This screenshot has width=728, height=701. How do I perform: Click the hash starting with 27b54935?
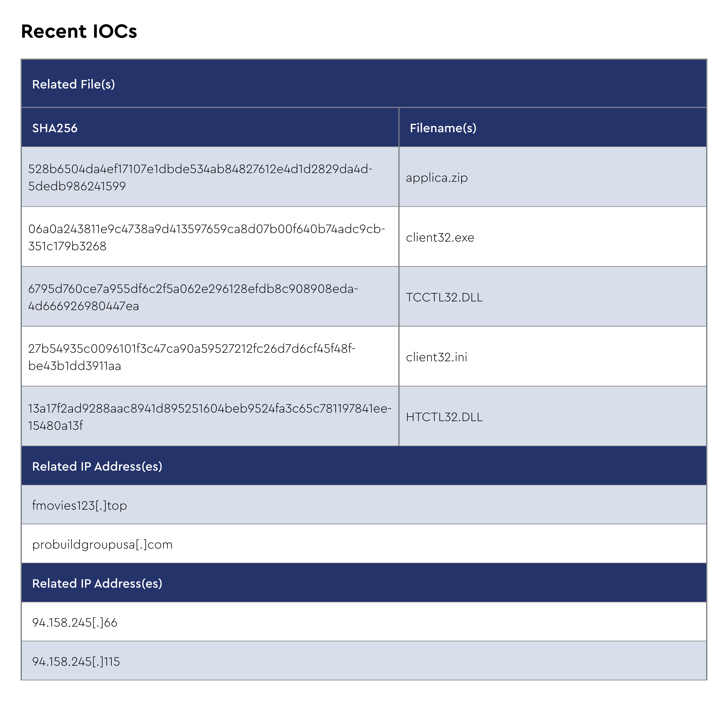tap(192, 357)
